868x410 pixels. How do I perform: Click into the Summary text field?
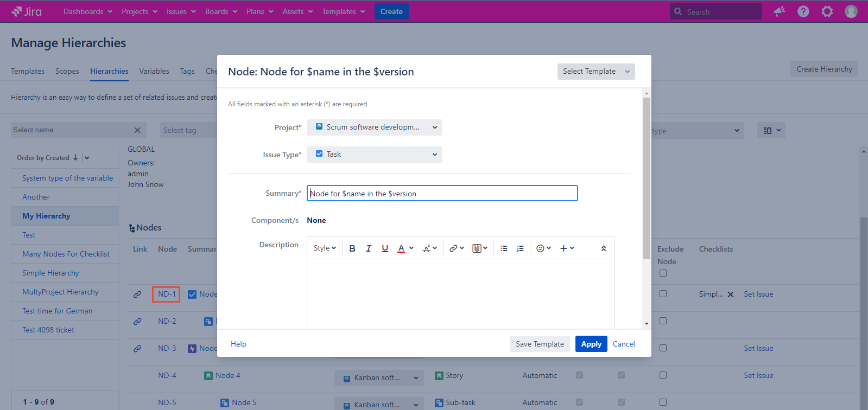point(442,194)
